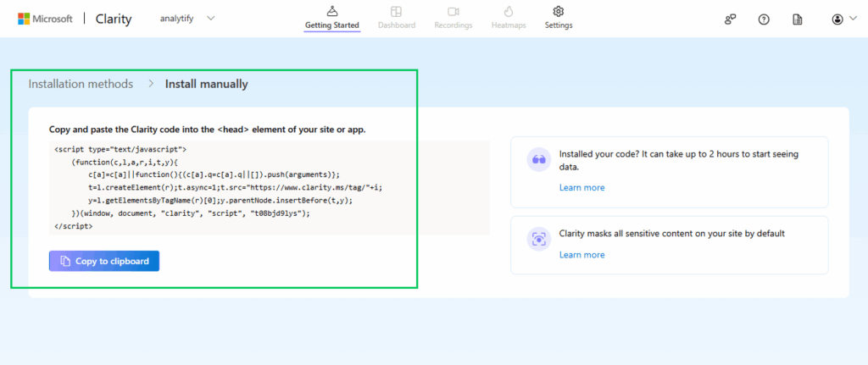Click the script type="text/javascript" code line
The width and height of the screenshot is (868, 365).
pos(120,149)
